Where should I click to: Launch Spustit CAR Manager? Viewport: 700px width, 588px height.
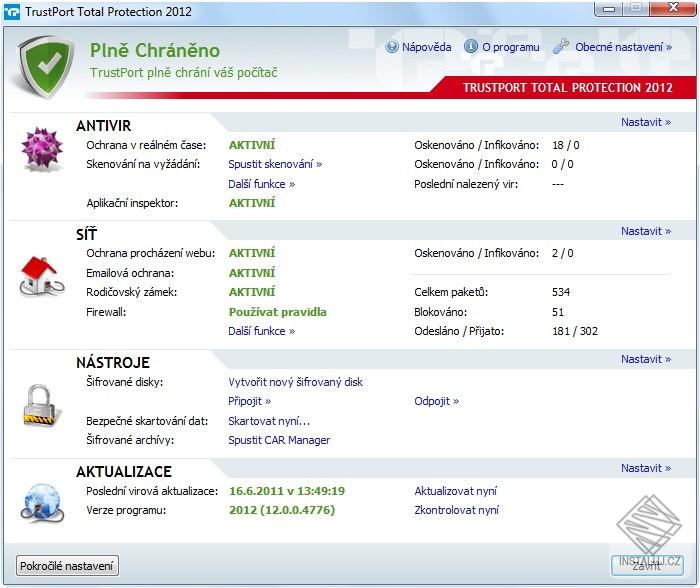[279, 440]
